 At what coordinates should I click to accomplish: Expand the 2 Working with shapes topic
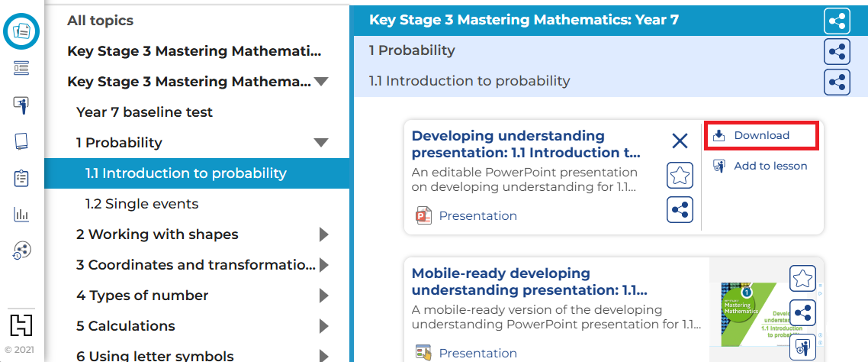tap(323, 234)
